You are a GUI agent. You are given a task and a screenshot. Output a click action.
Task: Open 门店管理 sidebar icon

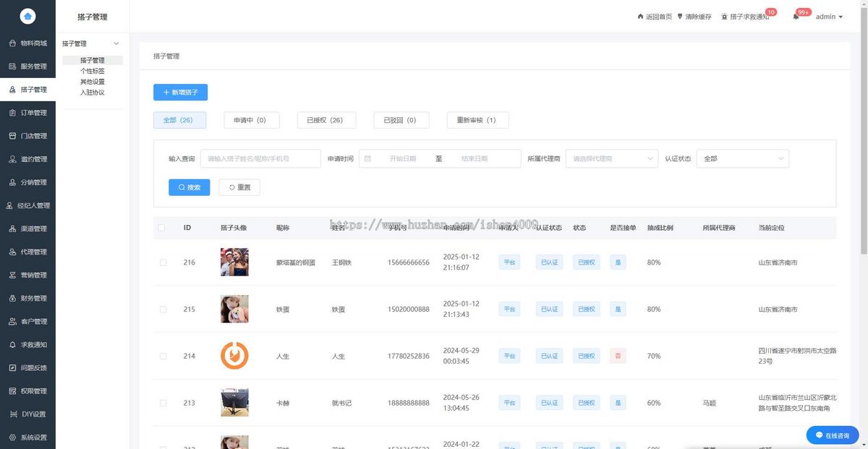(13, 136)
